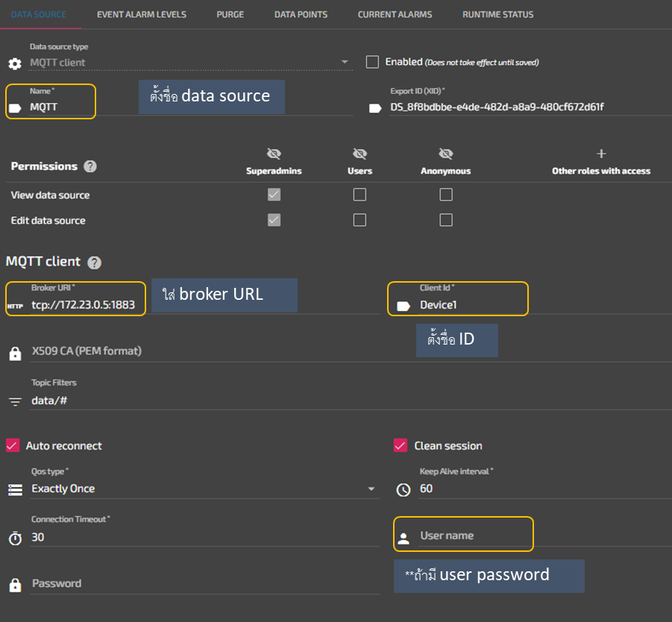Uncheck the Auto reconnect checkbox
Screen dimensions: 672x622
pos(13,445)
